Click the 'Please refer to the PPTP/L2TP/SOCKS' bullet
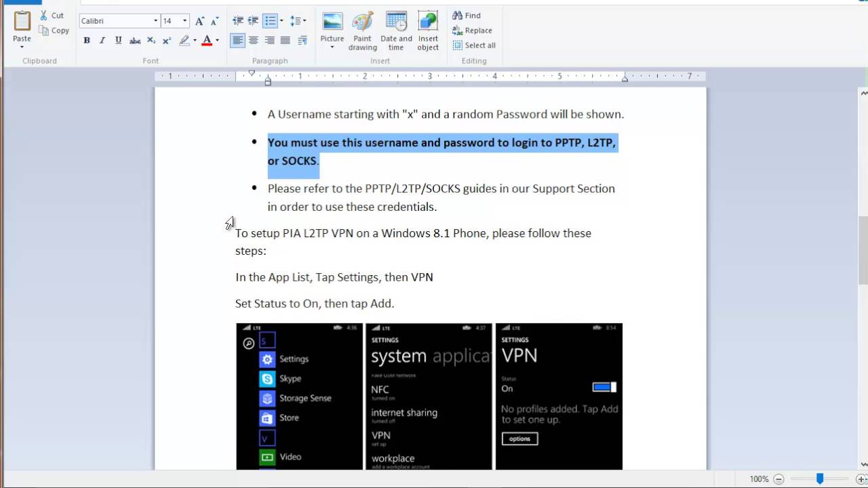 [x=441, y=197]
